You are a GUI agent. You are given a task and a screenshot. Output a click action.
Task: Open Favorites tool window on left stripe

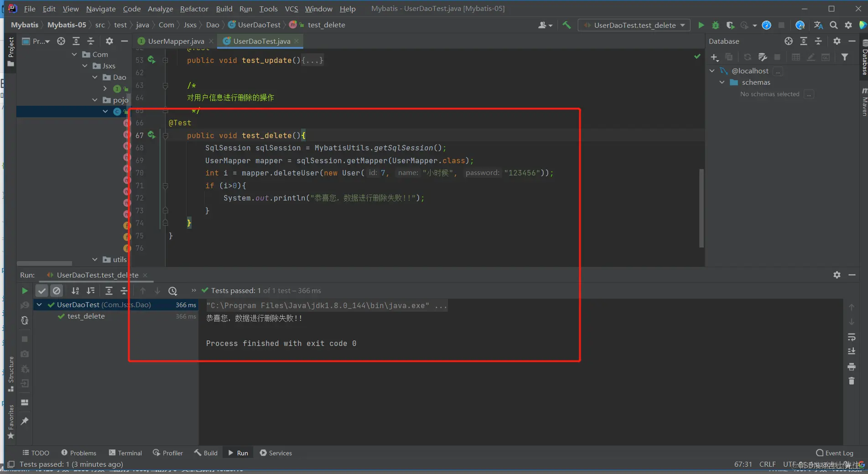point(11,422)
